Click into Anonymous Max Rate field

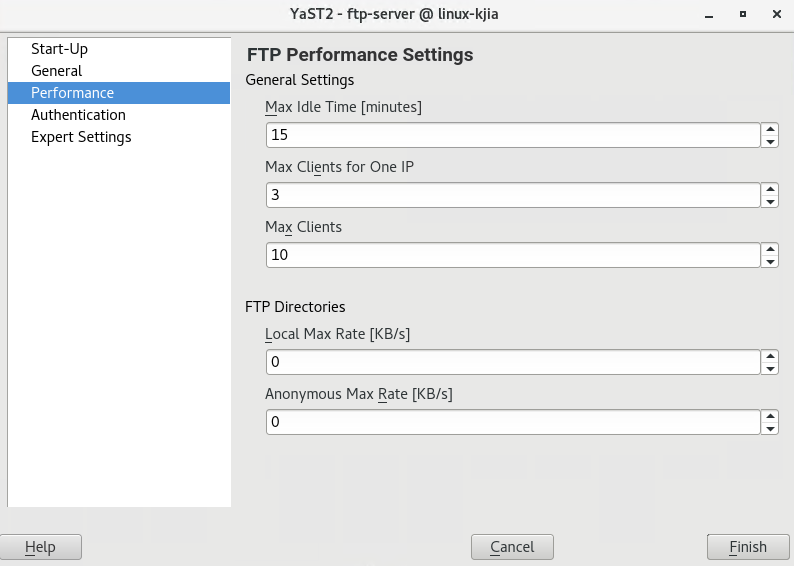tap(513, 422)
